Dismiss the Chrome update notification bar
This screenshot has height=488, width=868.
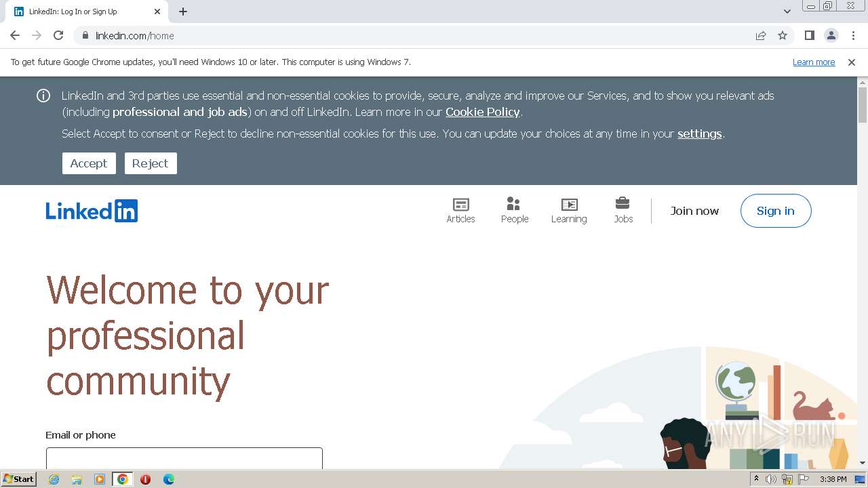pyautogui.click(x=852, y=62)
